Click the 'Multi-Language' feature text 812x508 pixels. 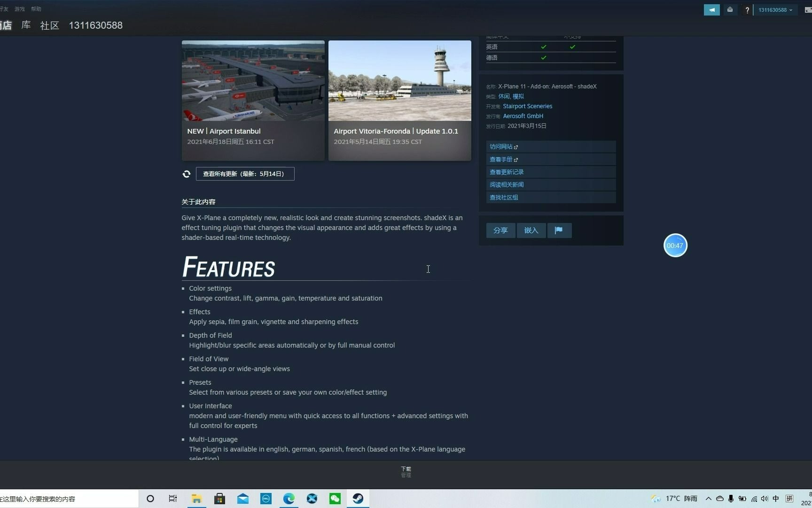(213, 439)
